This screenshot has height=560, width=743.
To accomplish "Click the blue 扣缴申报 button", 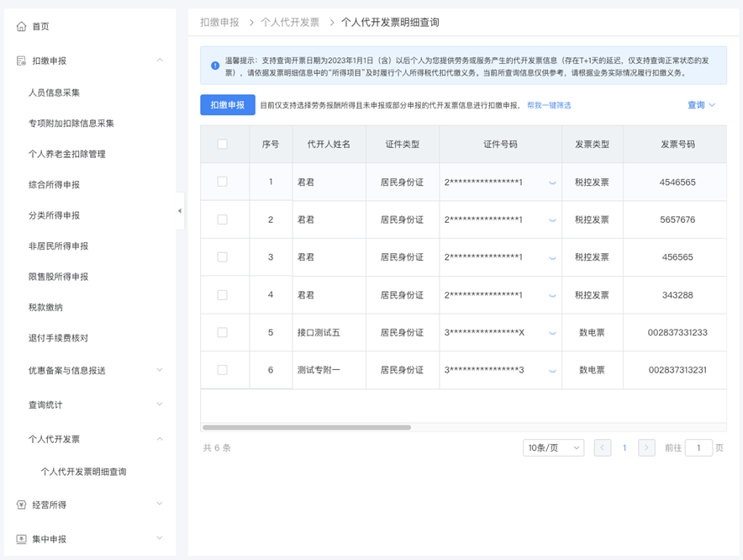I will coord(227,106).
